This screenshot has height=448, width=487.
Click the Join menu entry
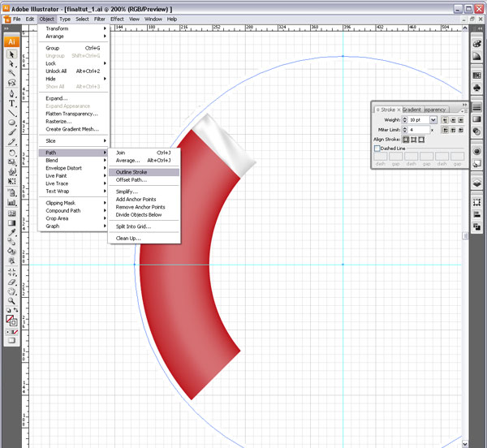coord(144,153)
